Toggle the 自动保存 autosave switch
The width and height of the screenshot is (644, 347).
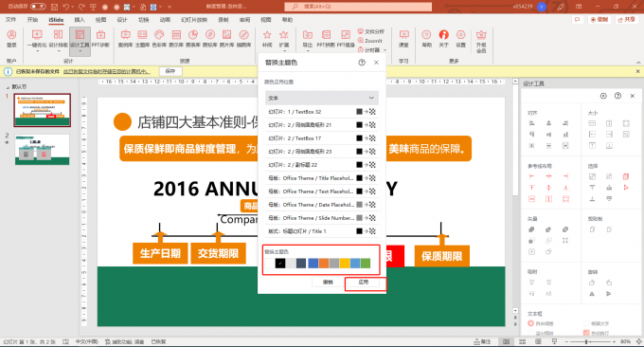coord(38,7)
